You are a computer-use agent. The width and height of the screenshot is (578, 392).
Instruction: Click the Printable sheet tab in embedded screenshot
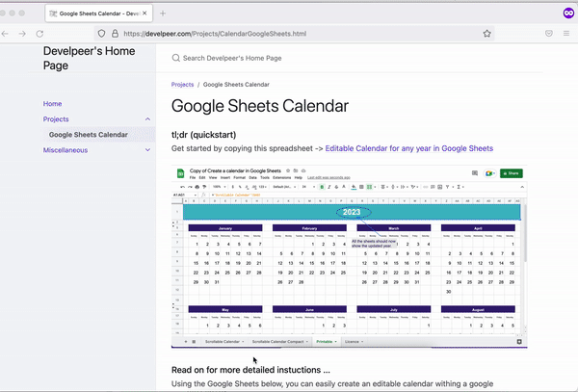pos(327,342)
